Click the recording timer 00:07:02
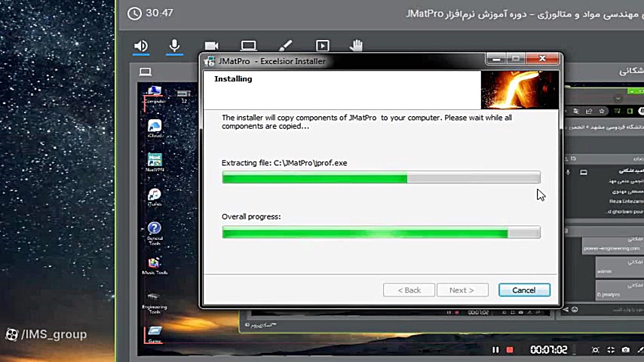Viewport: 644px width, 362px height. tap(548, 350)
